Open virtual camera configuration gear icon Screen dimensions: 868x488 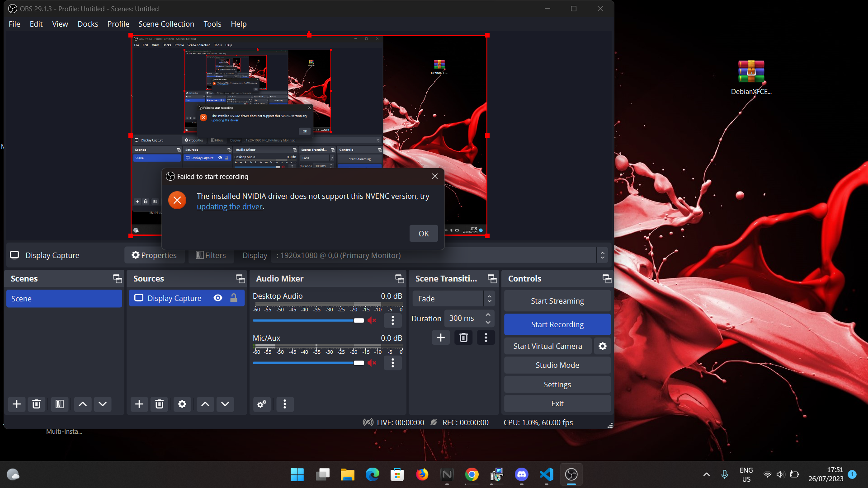(602, 346)
